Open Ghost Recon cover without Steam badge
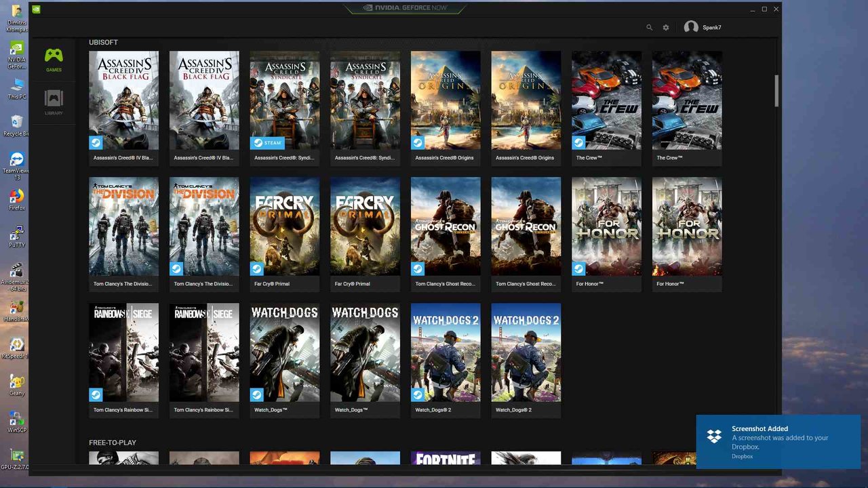This screenshot has width=868, height=488. coord(526,226)
